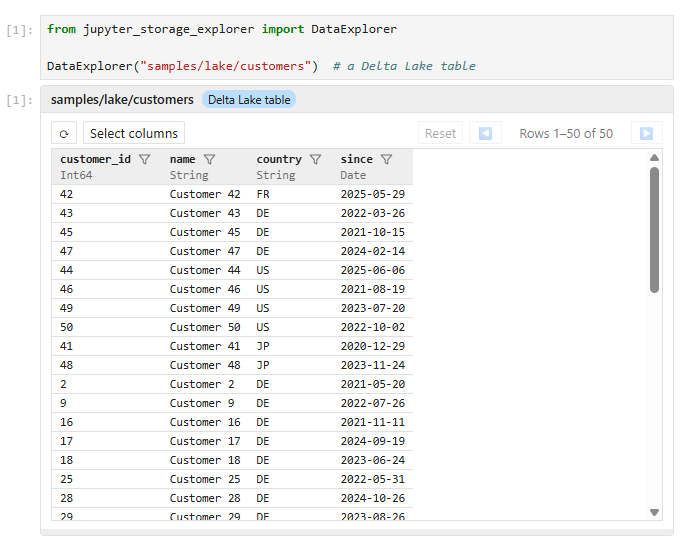681x537 pixels.
Task: Select cell Customer 44
Action: (205, 270)
